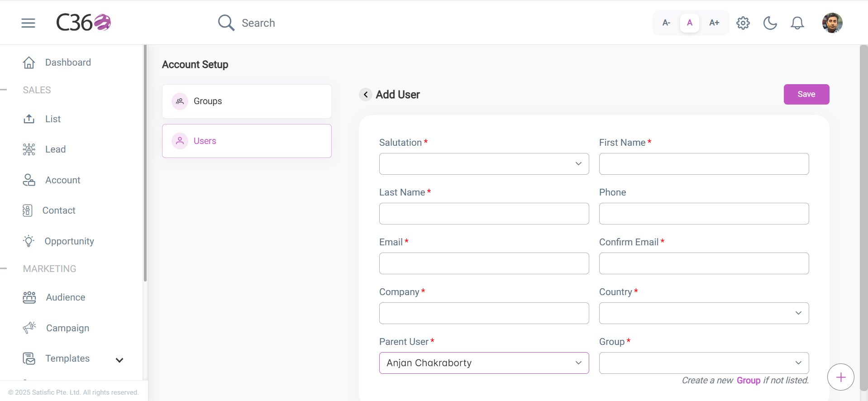Open settings via the gear icon

(x=743, y=23)
